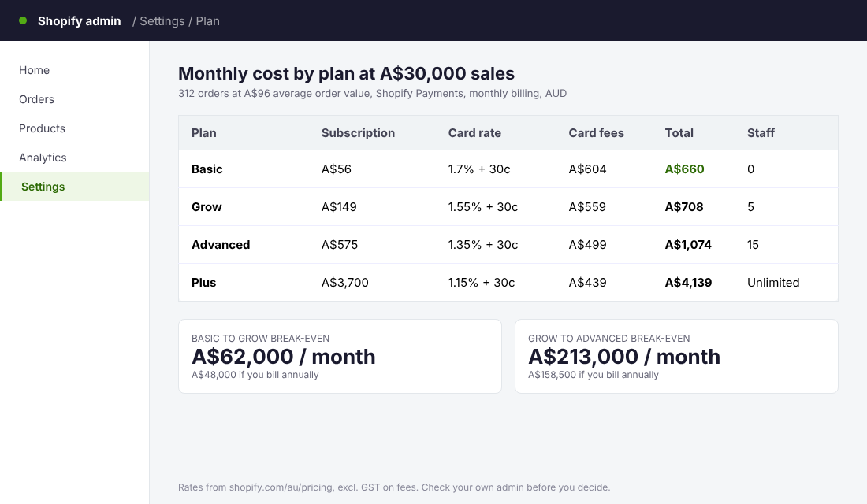
Task: Click the A$499 card fees value
Action: (x=587, y=244)
